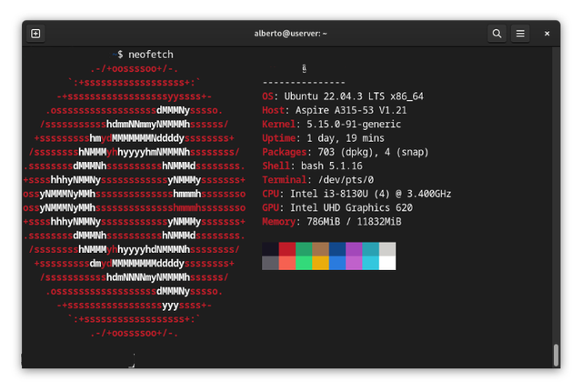Click the OS Ubuntu 22.04.3 line
Screen dimensions: 582x392
pyautogui.click(x=343, y=96)
